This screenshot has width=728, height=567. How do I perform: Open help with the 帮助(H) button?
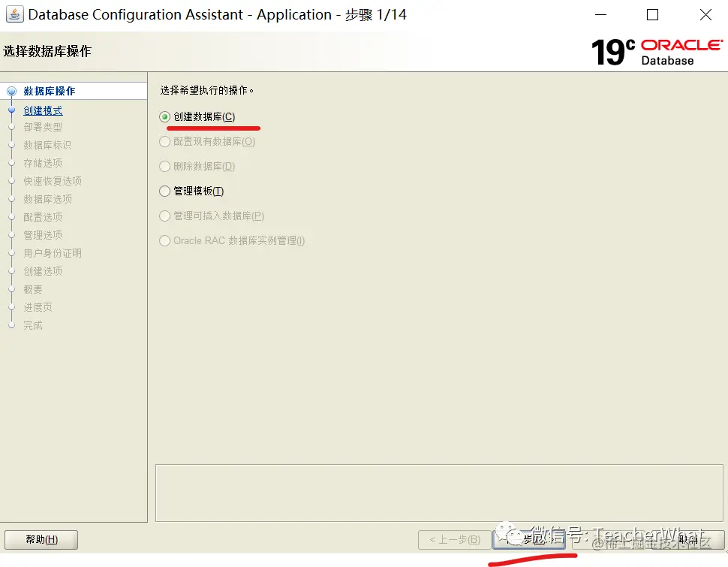coord(41,539)
